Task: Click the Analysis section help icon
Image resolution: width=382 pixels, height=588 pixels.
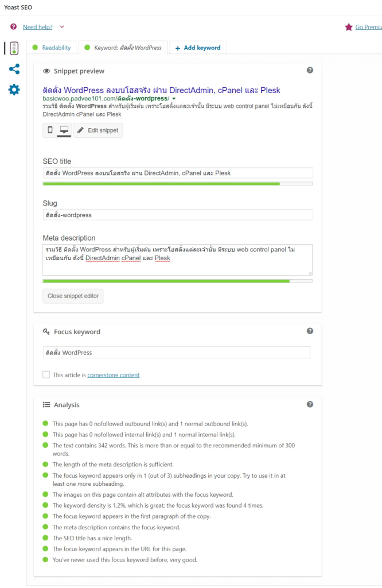Action: pyautogui.click(x=310, y=404)
